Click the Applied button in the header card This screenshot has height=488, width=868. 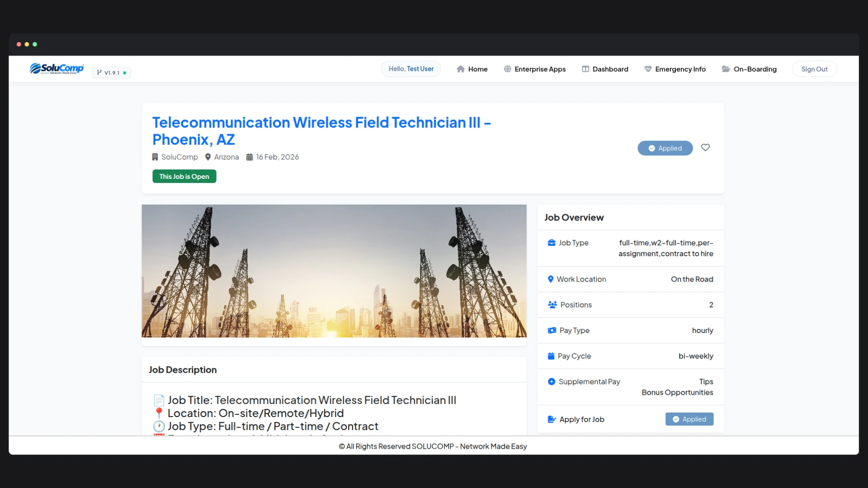[665, 148]
